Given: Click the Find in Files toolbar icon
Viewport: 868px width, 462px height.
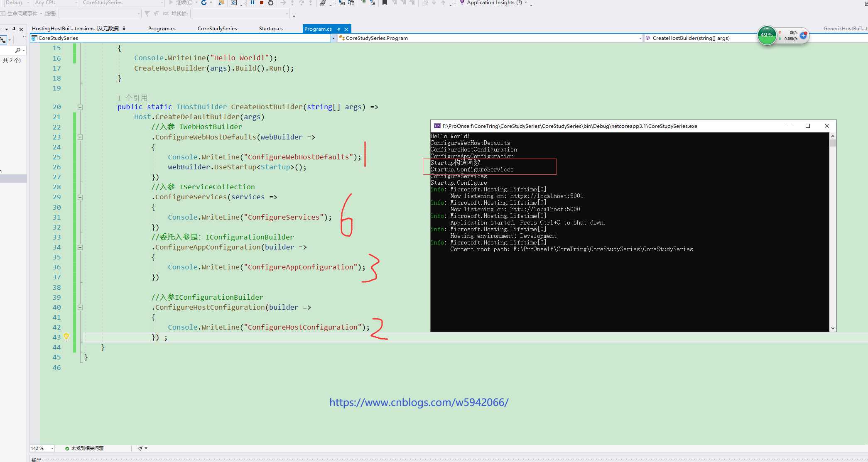Looking at the screenshot, I should pyautogui.click(x=221, y=2).
